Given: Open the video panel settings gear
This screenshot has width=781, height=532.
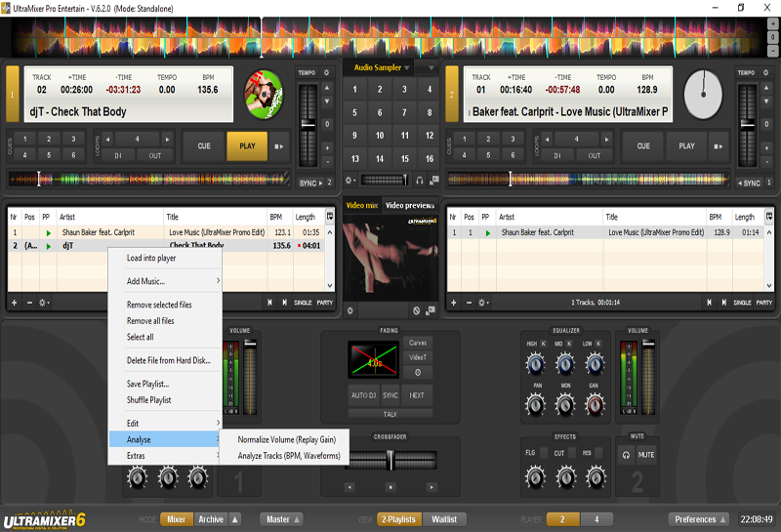Looking at the screenshot, I should [x=350, y=310].
